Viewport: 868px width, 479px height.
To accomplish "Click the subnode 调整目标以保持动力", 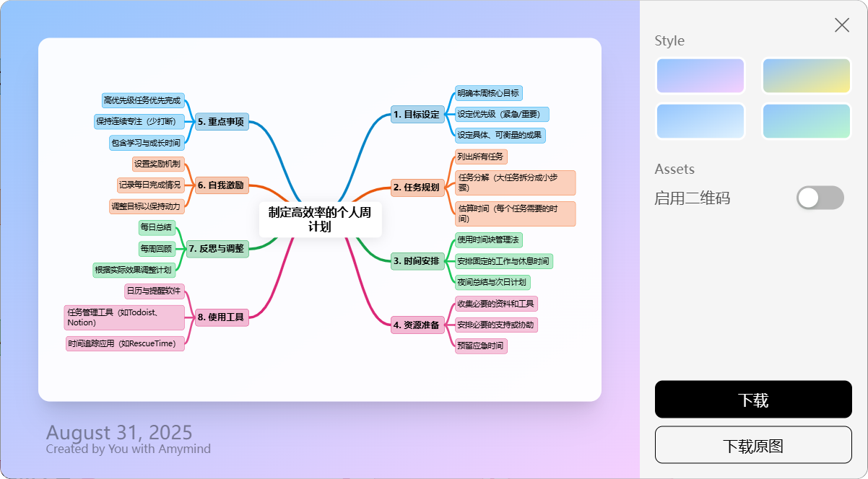I will (147, 206).
